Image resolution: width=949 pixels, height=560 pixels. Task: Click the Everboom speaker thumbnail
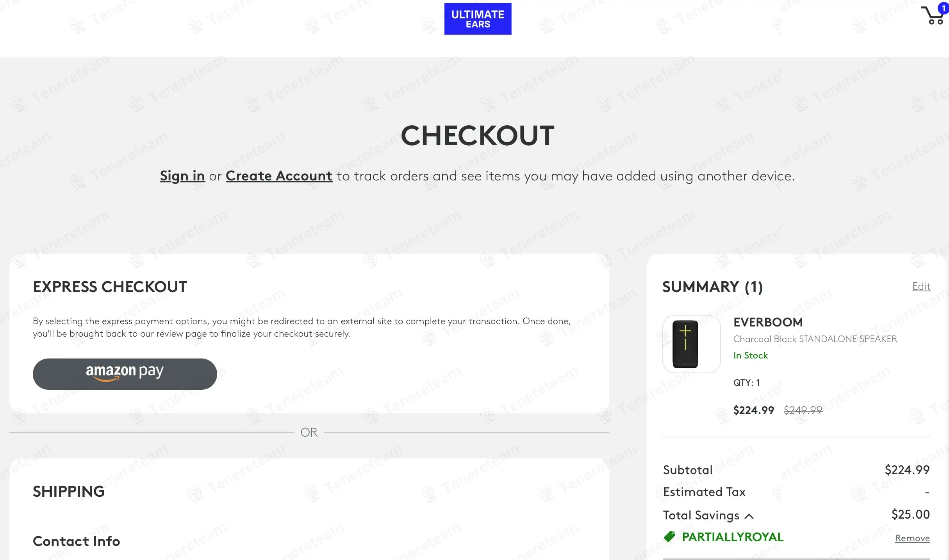pos(691,344)
